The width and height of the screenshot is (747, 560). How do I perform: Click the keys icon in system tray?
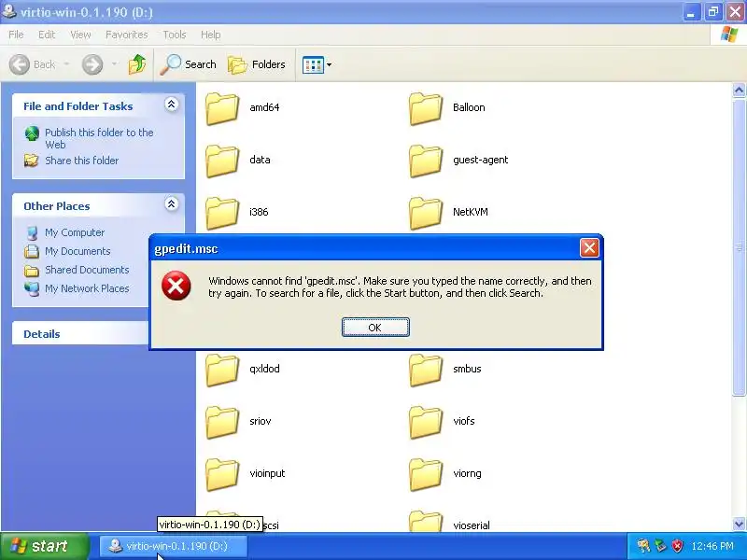(x=643, y=546)
